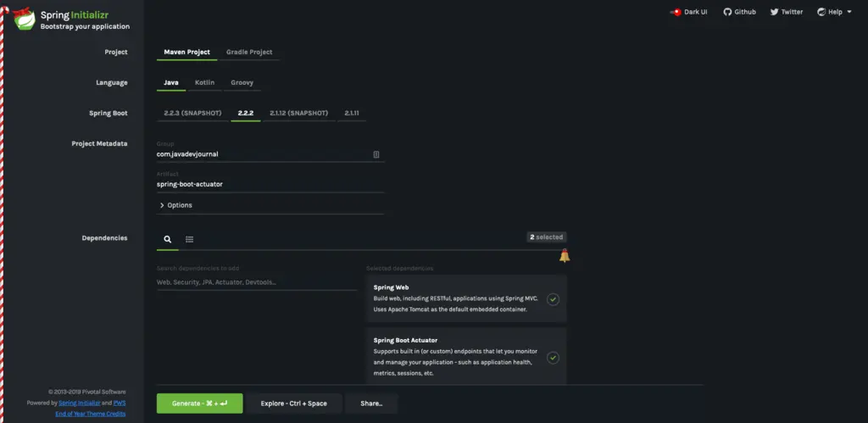Open the Twitter bird icon link
The width and height of the screenshot is (868, 423).
pyautogui.click(x=774, y=12)
